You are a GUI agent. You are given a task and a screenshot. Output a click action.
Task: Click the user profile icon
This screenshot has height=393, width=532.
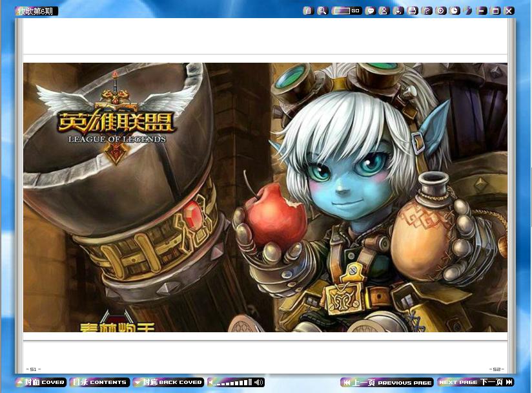click(x=384, y=11)
